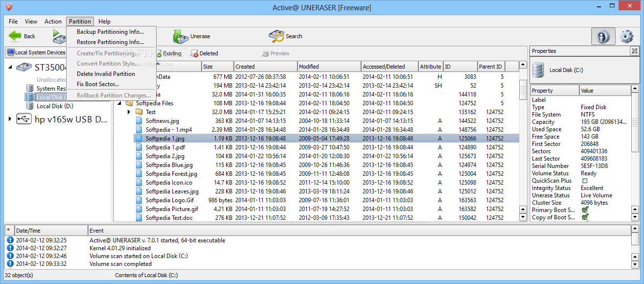Image resolution: width=644 pixels, height=284 pixels.
Task: Click the Test folder icon
Action: tap(139, 112)
